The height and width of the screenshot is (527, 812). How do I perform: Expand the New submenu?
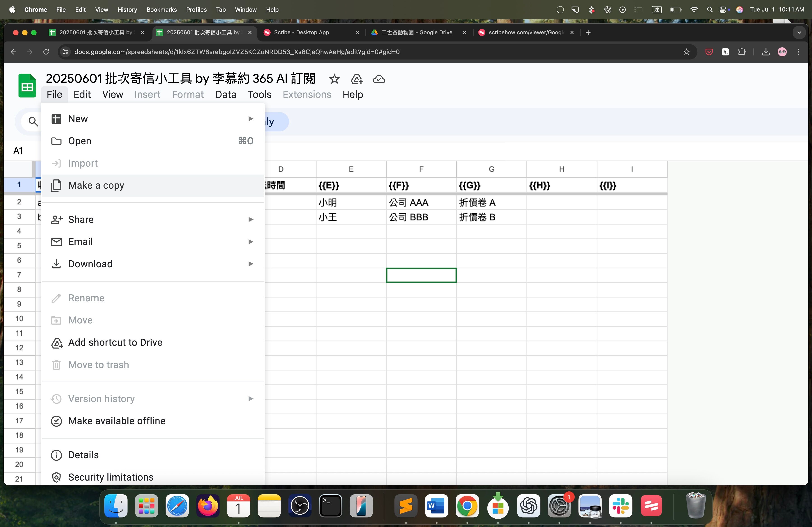(153, 119)
